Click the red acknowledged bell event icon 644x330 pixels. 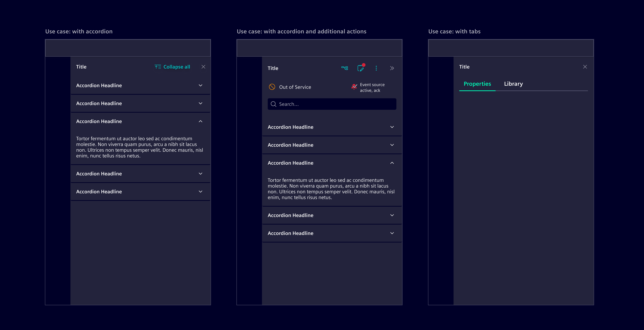[x=354, y=87]
